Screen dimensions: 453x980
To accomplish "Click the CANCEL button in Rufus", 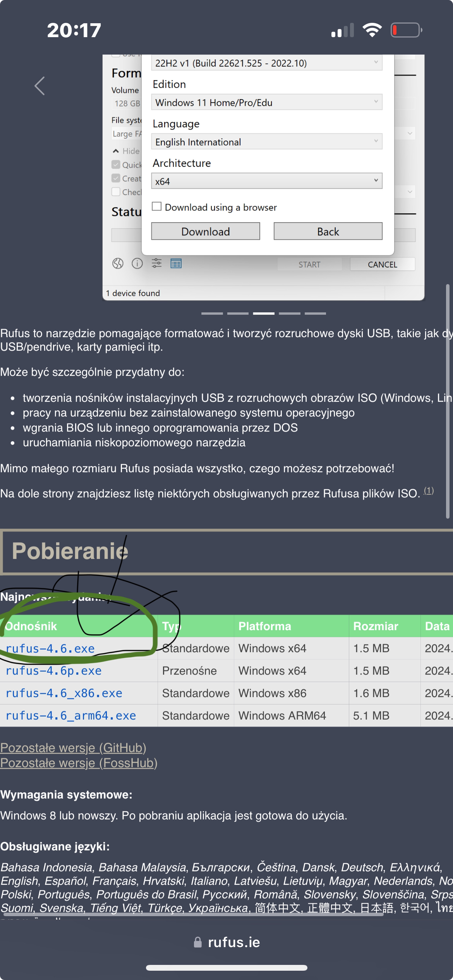I will 383,264.
